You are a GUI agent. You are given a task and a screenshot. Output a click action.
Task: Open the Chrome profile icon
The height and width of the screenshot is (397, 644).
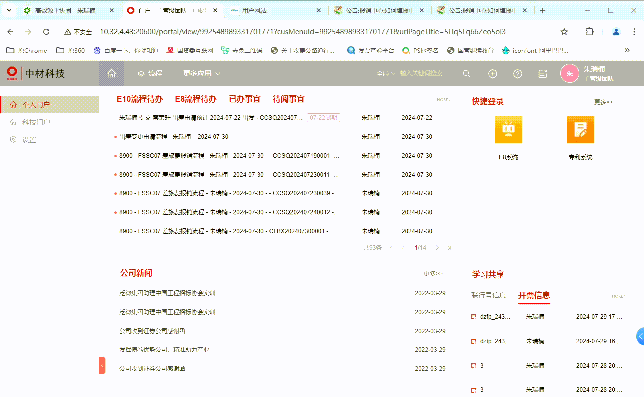(616, 32)
